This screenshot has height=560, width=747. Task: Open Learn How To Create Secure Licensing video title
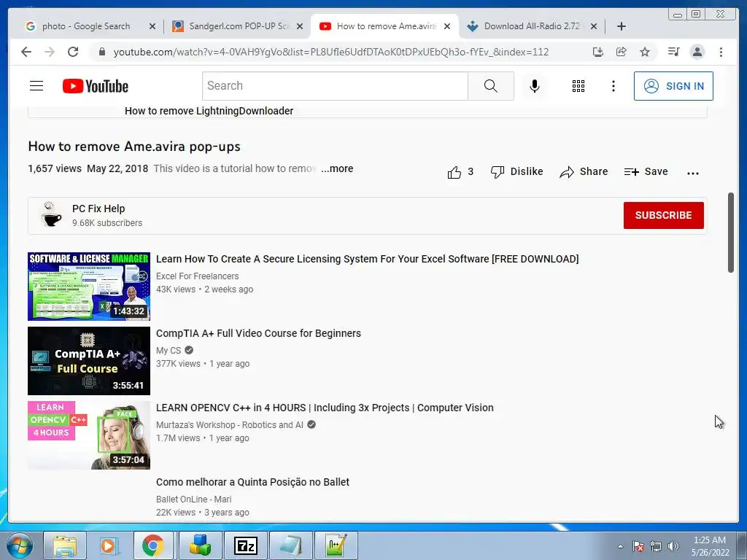point(368,259)
